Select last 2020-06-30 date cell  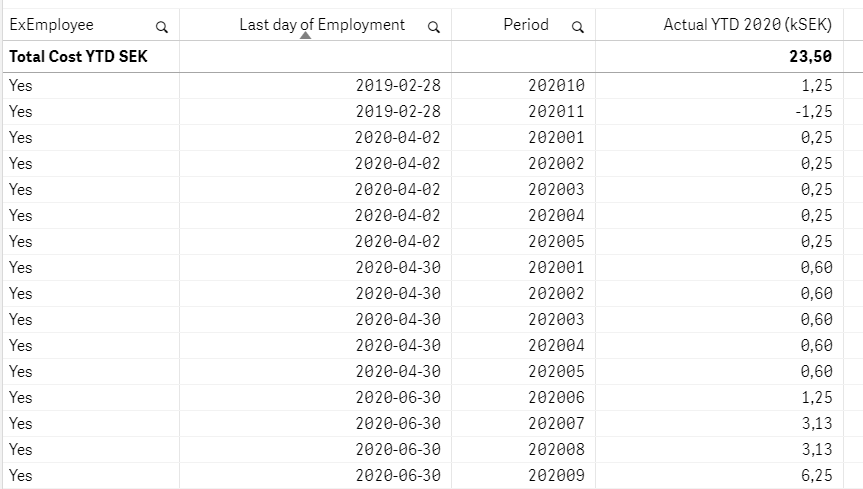coord(397,476)
